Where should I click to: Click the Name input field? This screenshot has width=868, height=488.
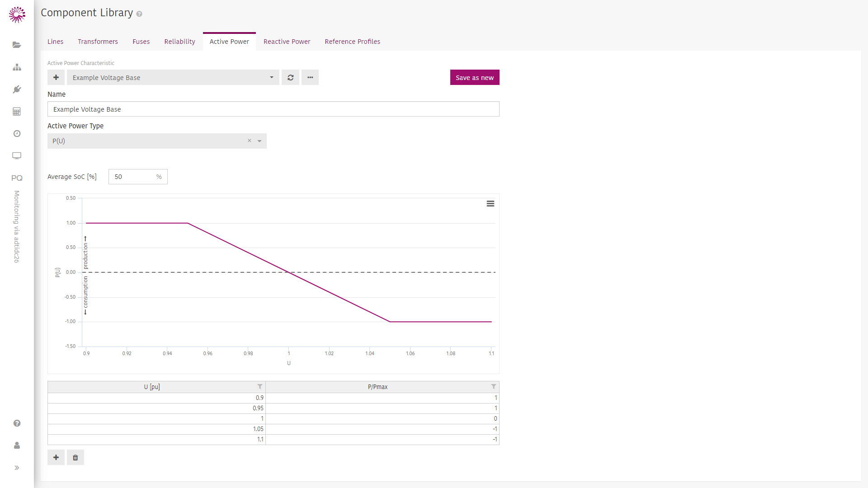click(x=274, y=109)
